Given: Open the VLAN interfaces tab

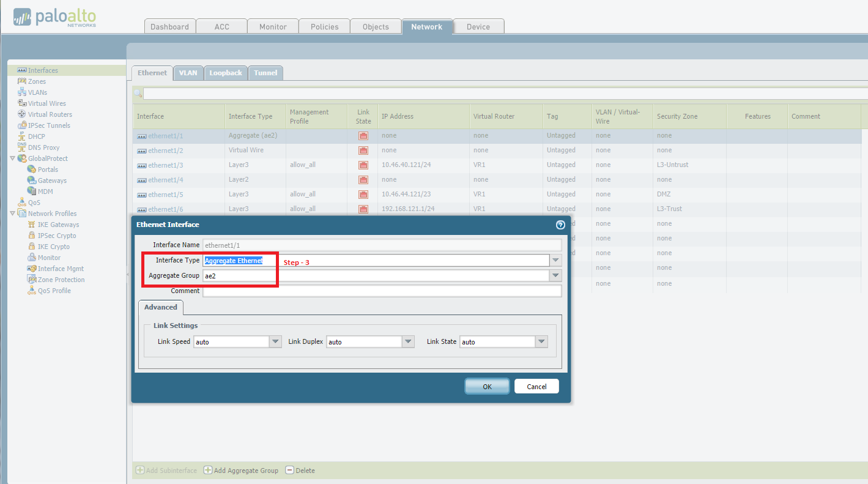Looking at the screenshot, I should coord(188,73).
